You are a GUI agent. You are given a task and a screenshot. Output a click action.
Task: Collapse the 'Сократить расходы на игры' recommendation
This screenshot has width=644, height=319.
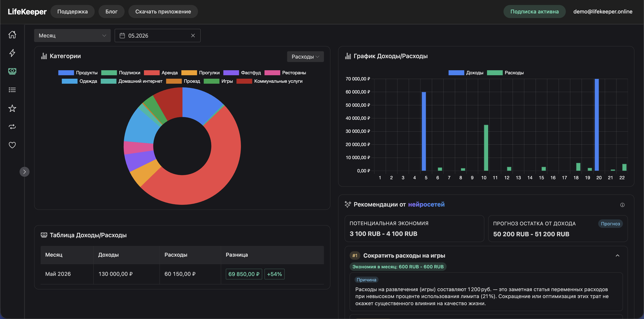coord(617,256)
